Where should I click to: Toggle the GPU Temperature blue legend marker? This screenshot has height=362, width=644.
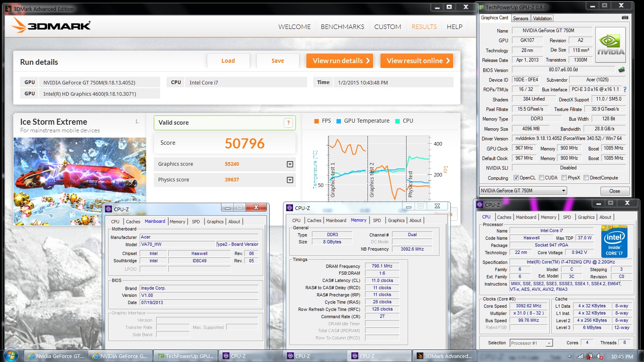339,121
